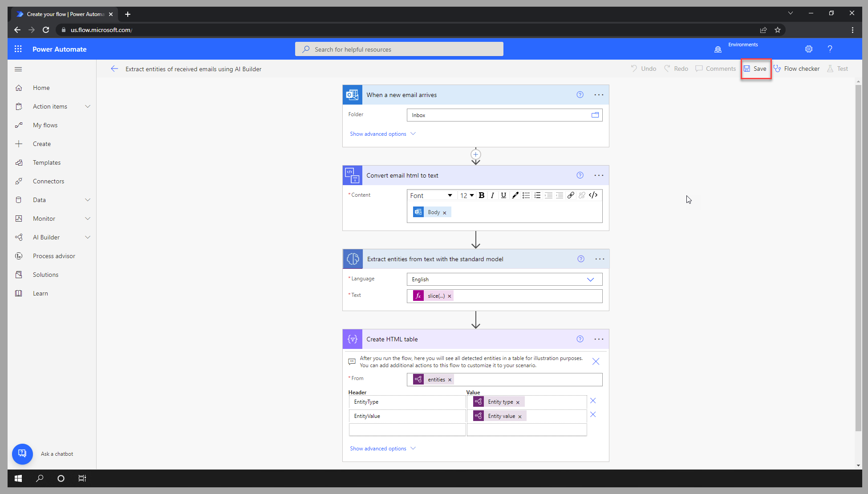
Task: Collapse the Data section in the sidebar
Action: pos(88,200)
